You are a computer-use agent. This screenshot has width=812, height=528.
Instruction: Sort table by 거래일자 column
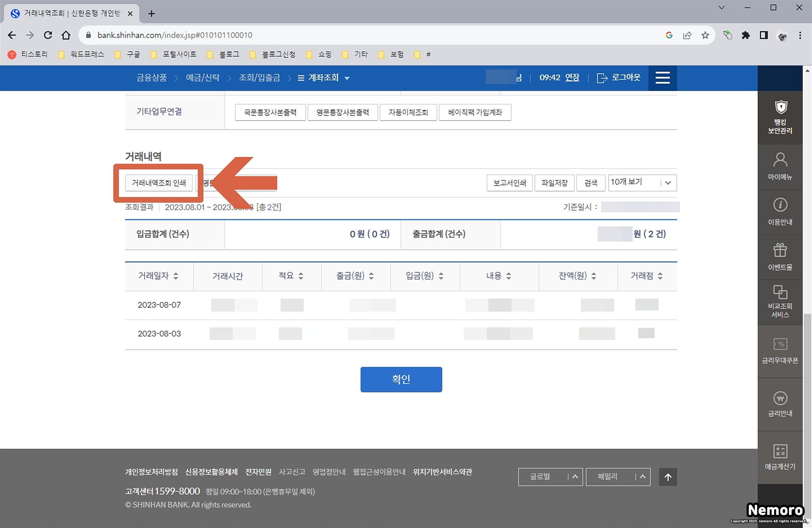pos(176,276)
